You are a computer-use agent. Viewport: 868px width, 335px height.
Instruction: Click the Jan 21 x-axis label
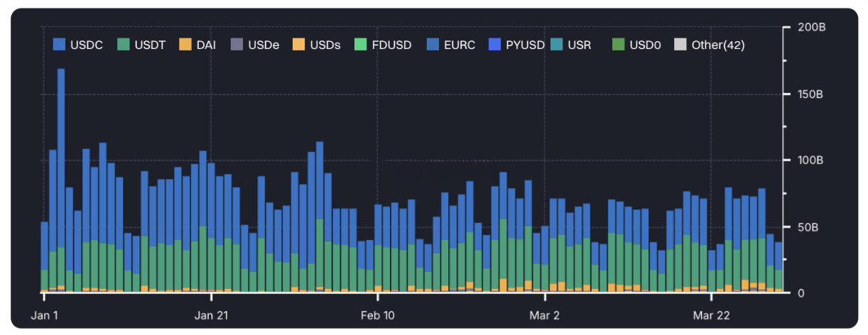[212, 314]
